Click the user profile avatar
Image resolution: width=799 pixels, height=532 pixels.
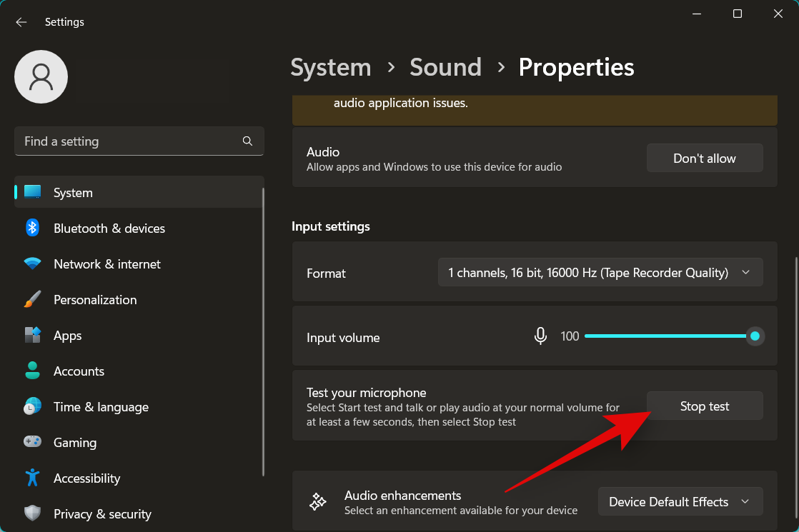coord(41,76)
